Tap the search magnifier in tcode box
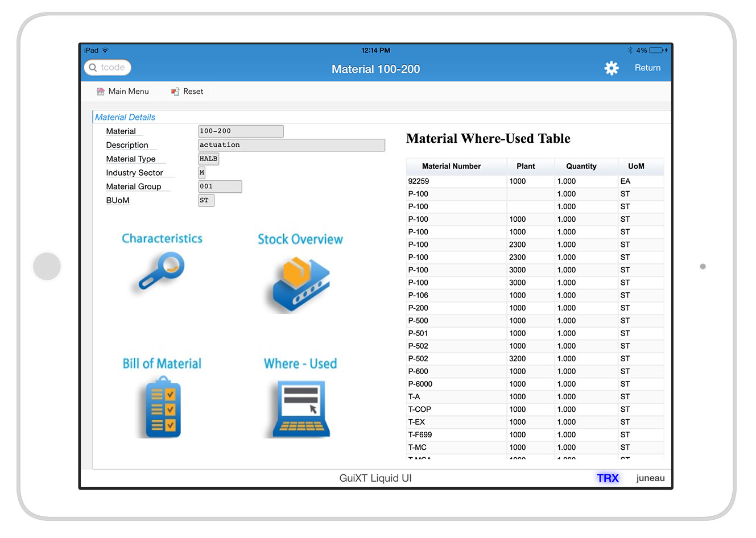Image resolution: width=756 pixels, height=538 pixels. tap(93, 68)
